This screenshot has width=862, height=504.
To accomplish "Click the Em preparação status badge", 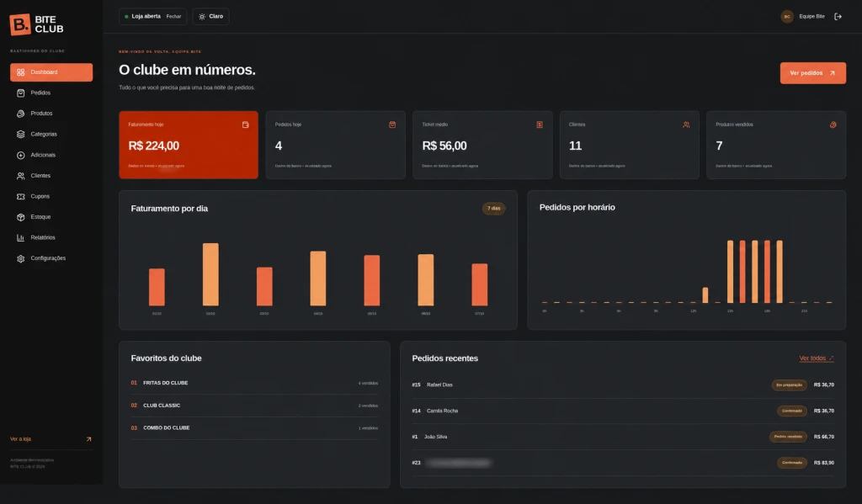I will tap(790, 385).
